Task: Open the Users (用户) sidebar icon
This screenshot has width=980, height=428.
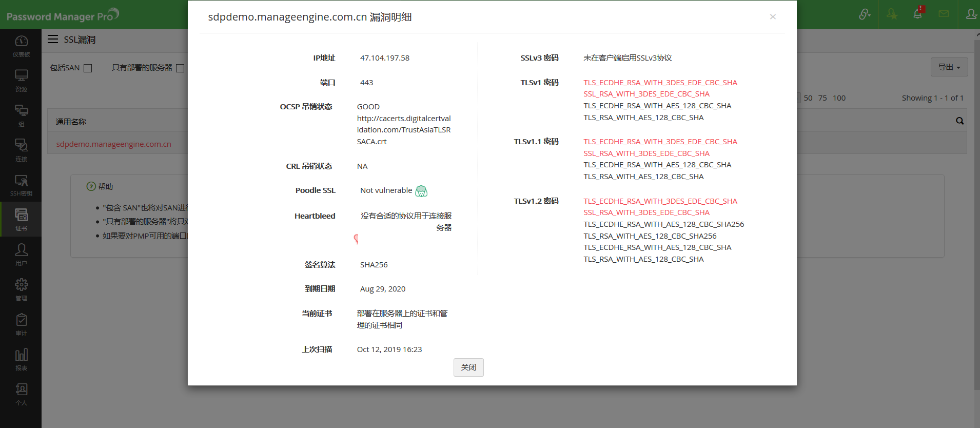Action: click(21, 255)
